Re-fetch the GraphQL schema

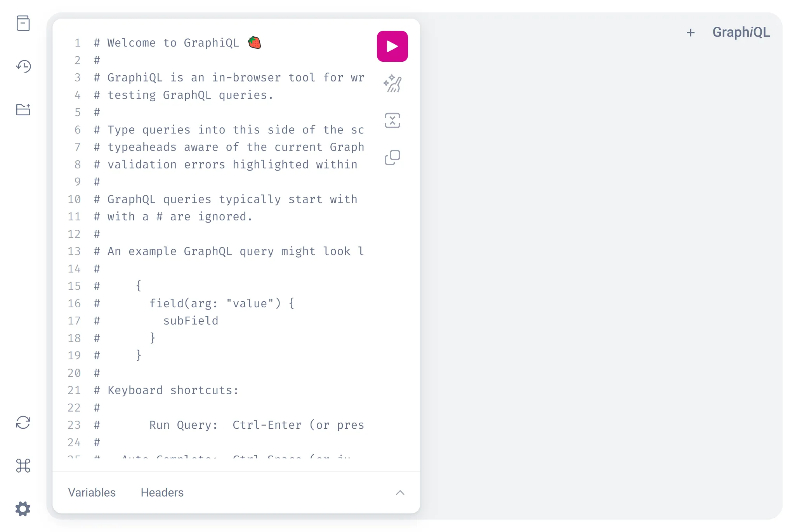click(x=24, y=423)
